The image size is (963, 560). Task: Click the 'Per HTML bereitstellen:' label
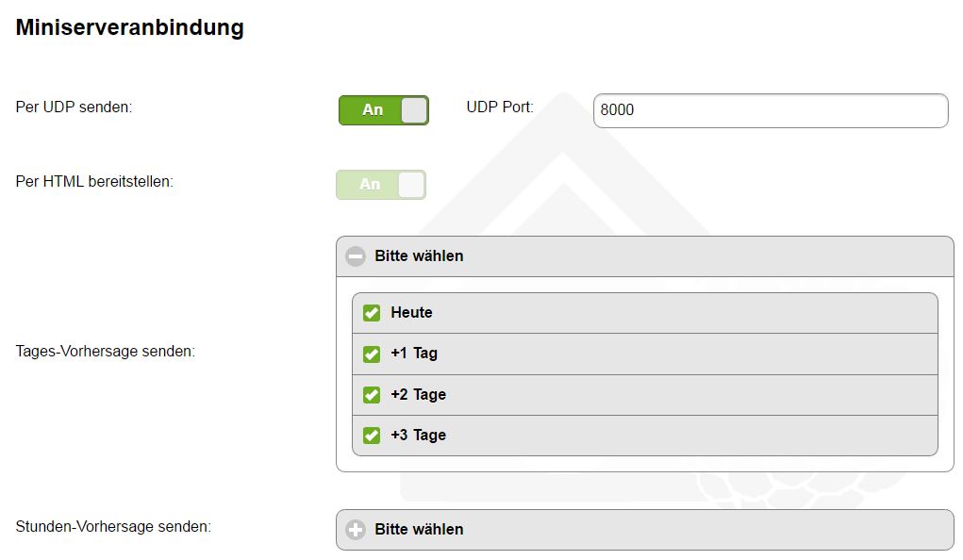[94, 182]
